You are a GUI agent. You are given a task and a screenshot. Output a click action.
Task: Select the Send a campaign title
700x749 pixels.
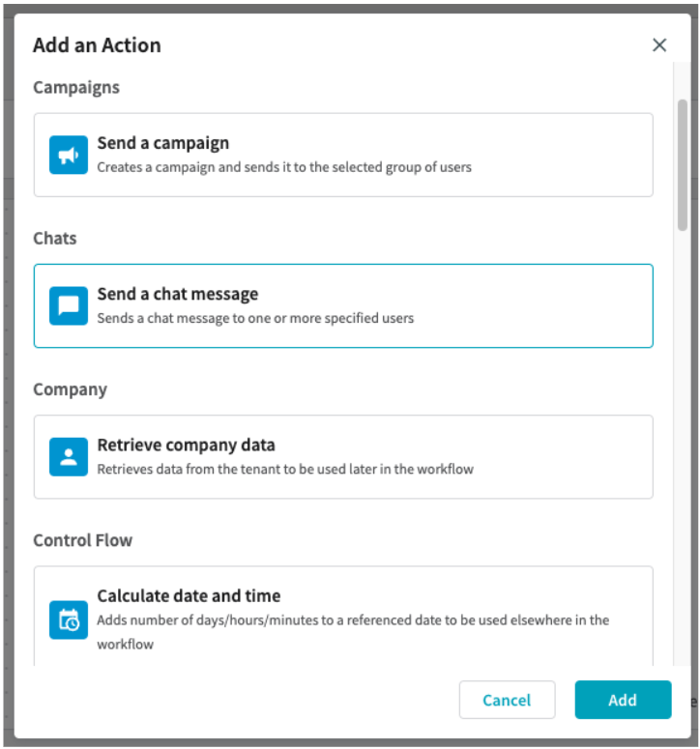click(162, 143)
